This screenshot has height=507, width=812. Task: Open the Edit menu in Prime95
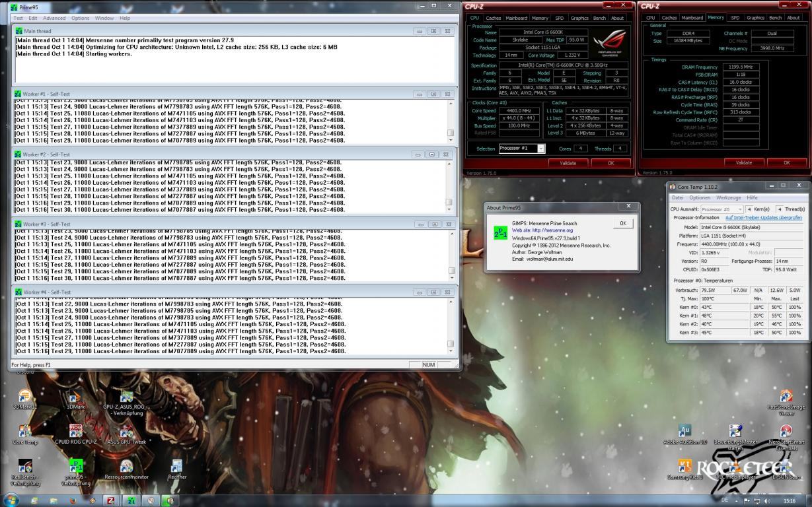coord(33,18)
